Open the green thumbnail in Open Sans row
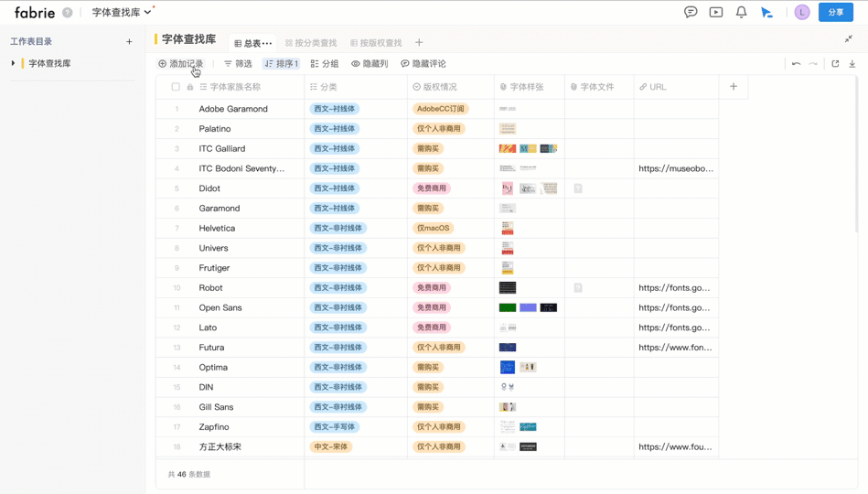This screenshot has width=868, height=494. click(x=508, y=308)
